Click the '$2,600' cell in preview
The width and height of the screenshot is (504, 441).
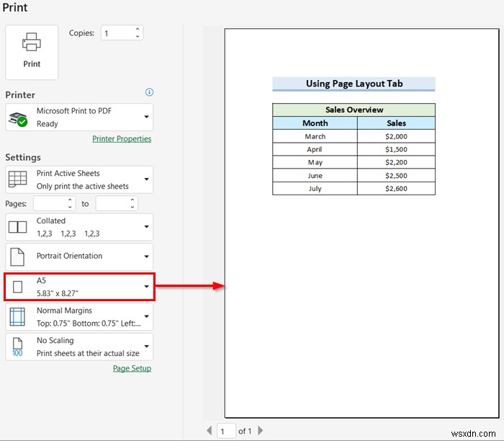[x=396, y=189]
